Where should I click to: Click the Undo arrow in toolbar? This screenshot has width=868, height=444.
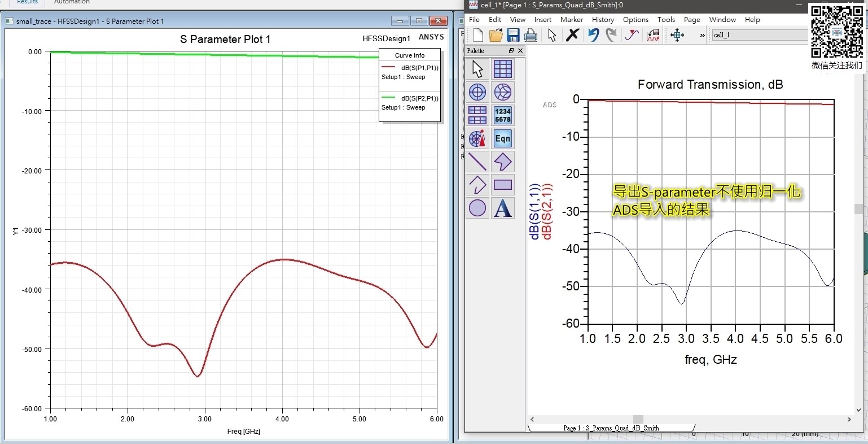593,35
